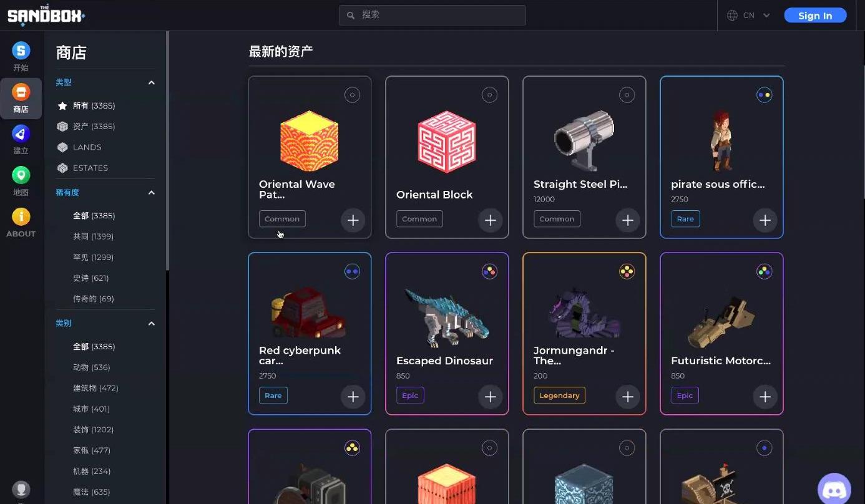The width and height of the screenshot is (865, 504).
Task: Click the 建立 rocket icon in sidebar
Action: pos(21,133)
